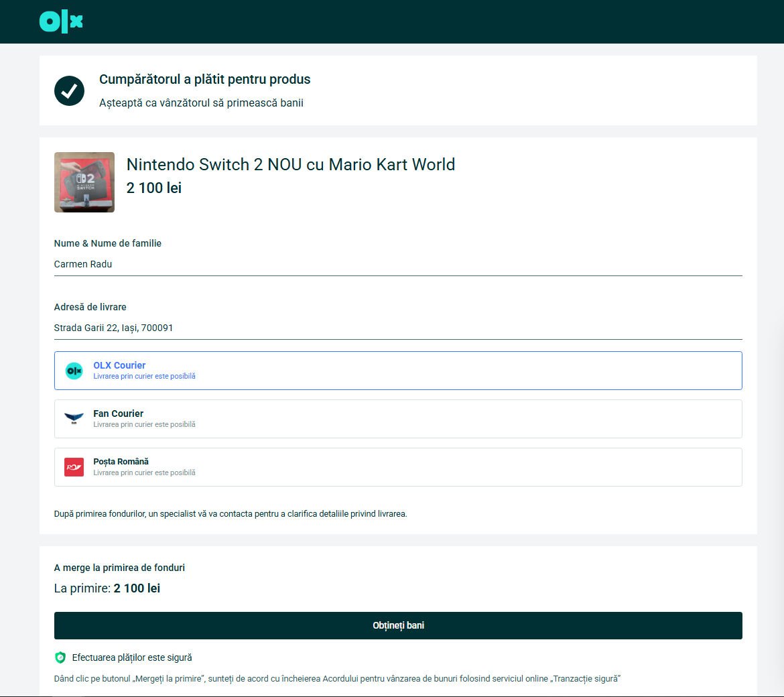Click the Cumpărătorul a plătit pentru produs heading

(205, 79)
